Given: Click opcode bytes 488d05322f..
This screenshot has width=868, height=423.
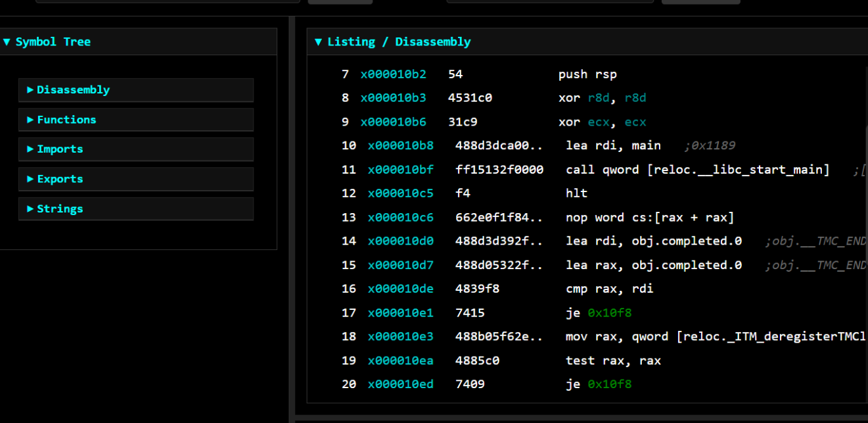Looking at the screenshot, I should [499, 265].
